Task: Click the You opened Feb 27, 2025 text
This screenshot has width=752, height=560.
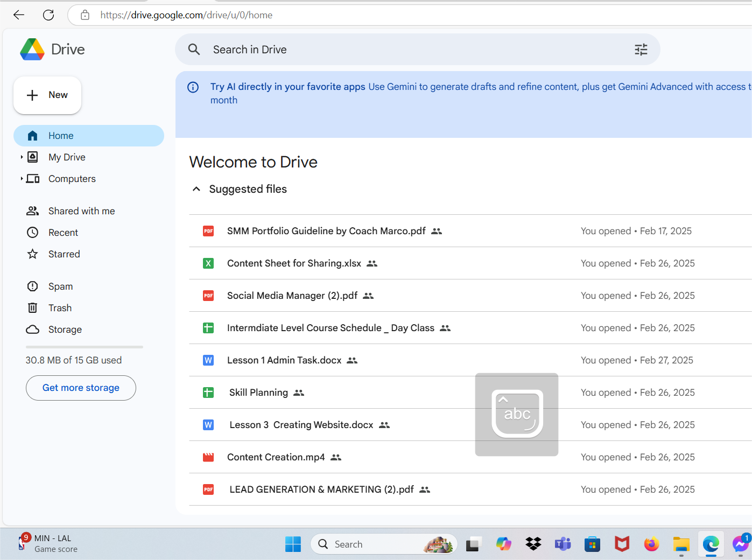Action: [x=637, y=360]
